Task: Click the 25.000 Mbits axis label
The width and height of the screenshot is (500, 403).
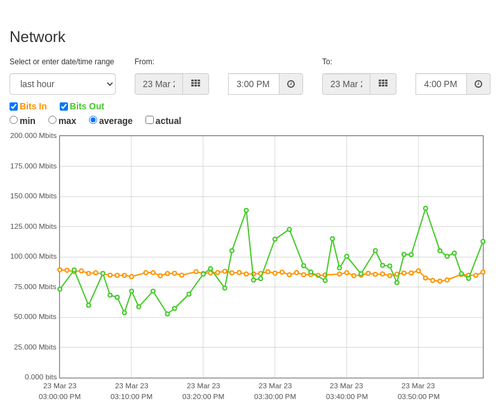Action: 35,347
